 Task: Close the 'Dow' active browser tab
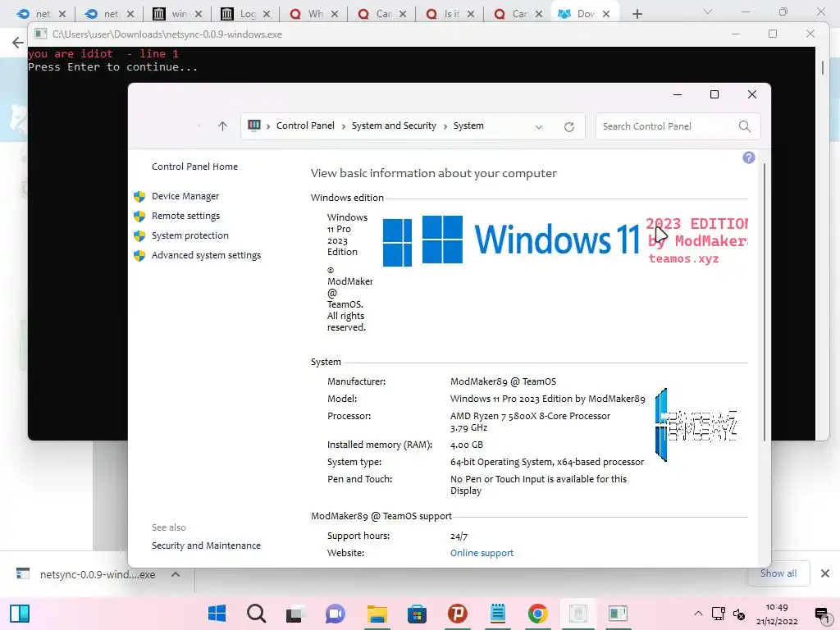606,14
